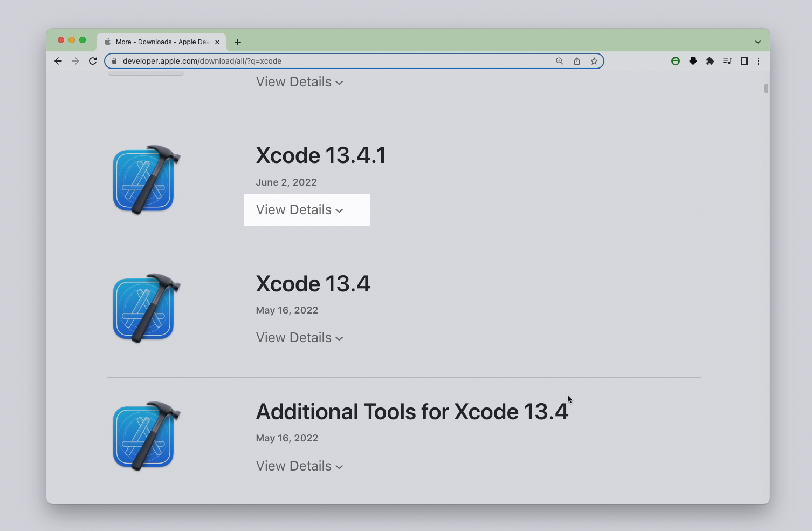Open the black shield extension icon
812x531 pixels.
pyautogui.click(x=693, y=61)
